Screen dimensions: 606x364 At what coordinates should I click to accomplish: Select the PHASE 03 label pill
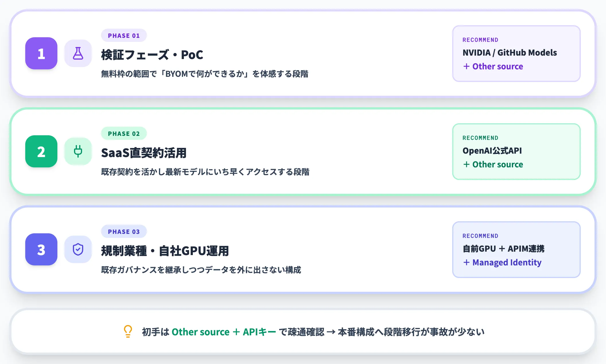[x=124, y=232]
